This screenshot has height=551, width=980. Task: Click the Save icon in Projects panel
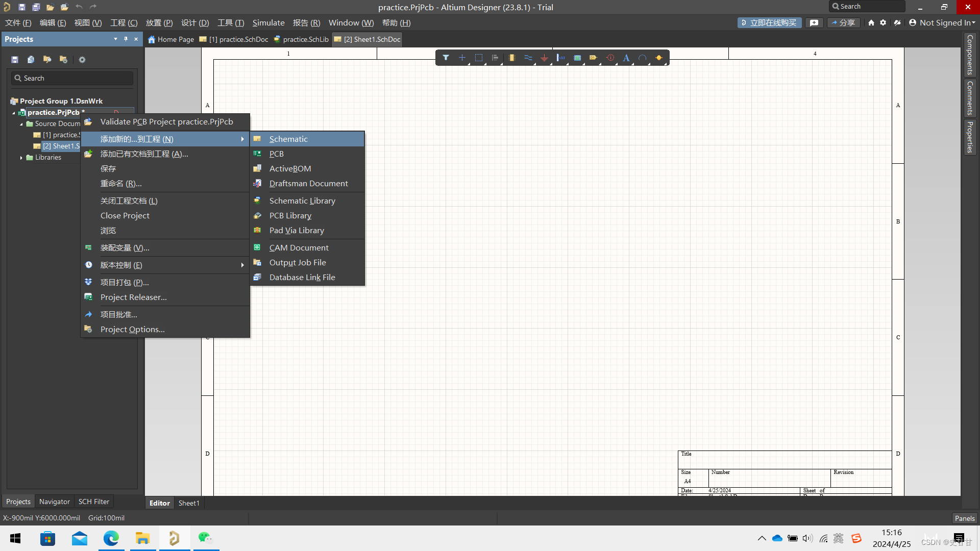tap(15, 60)
